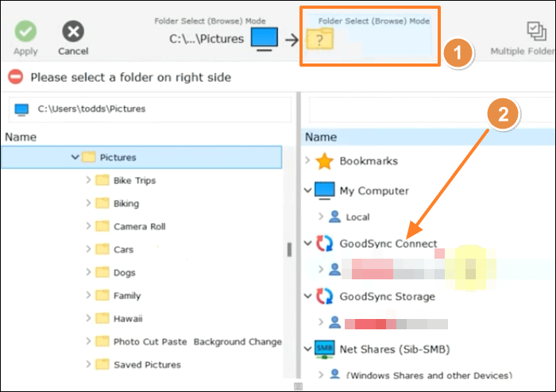This screenshot has height=392, width=556.
Task: Click the empty right side path field
Action: (x=429, y=109)
